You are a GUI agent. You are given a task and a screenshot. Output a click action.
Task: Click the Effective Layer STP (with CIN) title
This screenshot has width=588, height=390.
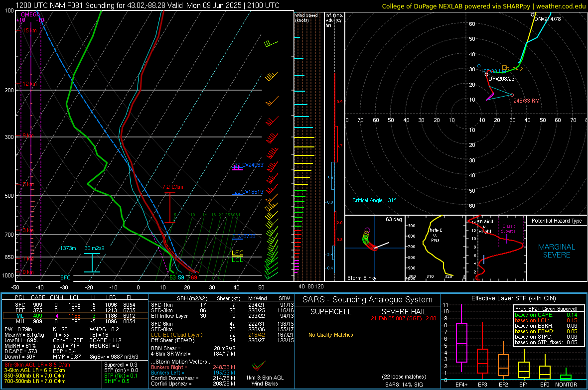click(514, 298)
